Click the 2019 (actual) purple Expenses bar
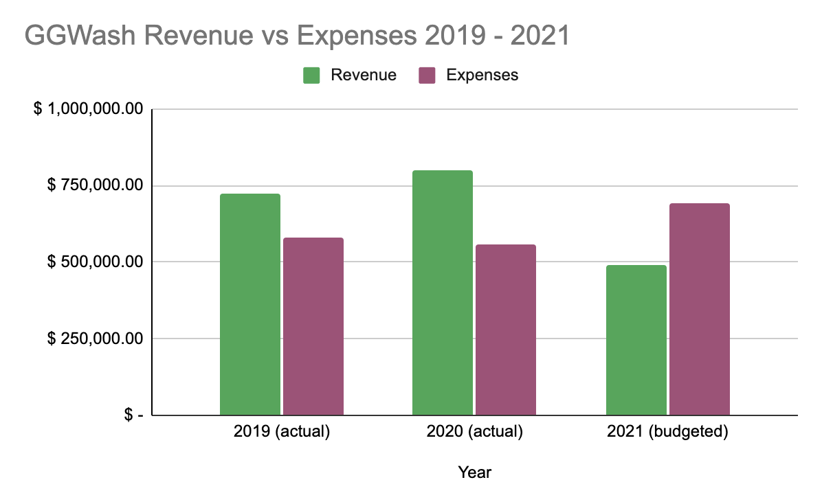This screenshot has width=822, height=504. [x=313, y=326]
